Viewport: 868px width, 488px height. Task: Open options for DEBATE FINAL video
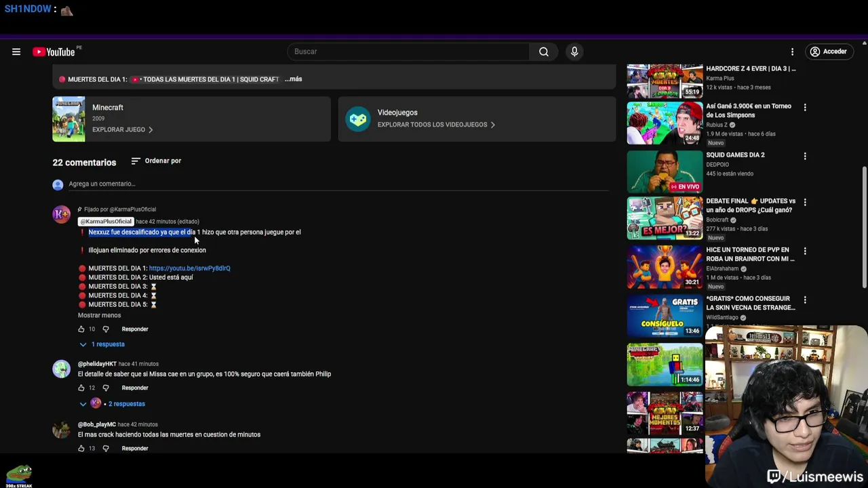pos(805,202)
